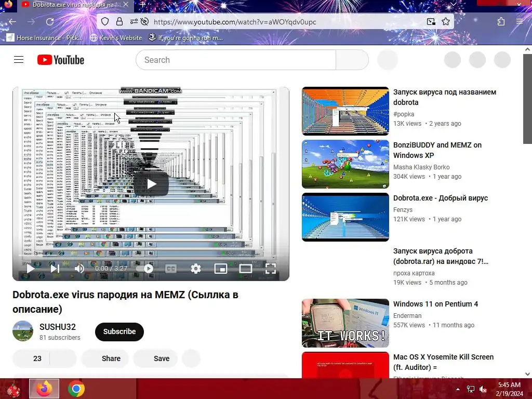Screen dimensions: 532x399
Task: Launch Google Chrome from the taskbar
Action: pyautogui.click(x=76, y=389)
